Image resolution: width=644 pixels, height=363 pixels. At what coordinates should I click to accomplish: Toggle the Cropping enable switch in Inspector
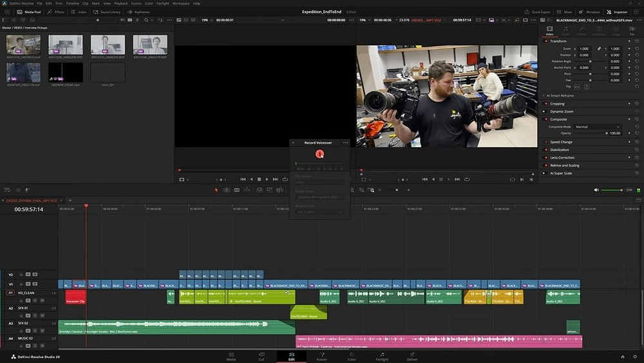(x=545, y=104)
